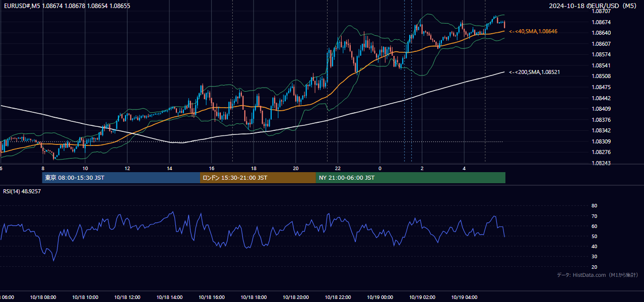Click price axis label 1.08674
Viewport: 644px width, 302px height.
(601, 22)
